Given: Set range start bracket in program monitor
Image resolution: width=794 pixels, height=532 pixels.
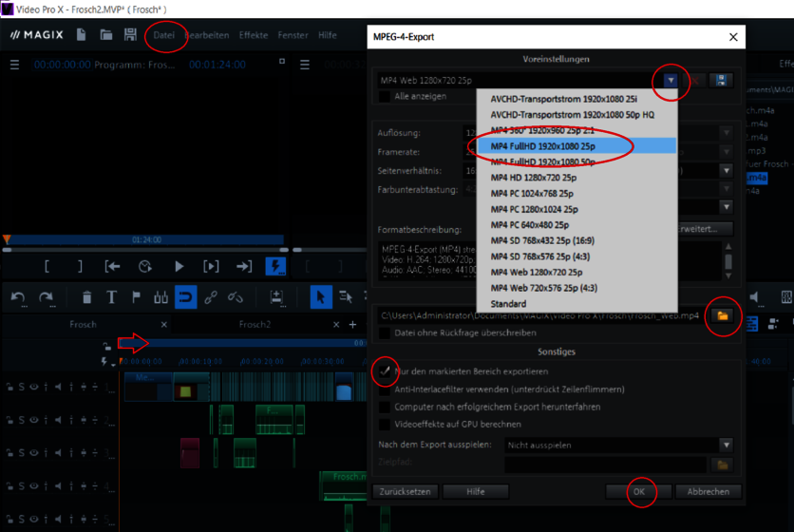Looking at the screenshot, I should coord(47,267).
